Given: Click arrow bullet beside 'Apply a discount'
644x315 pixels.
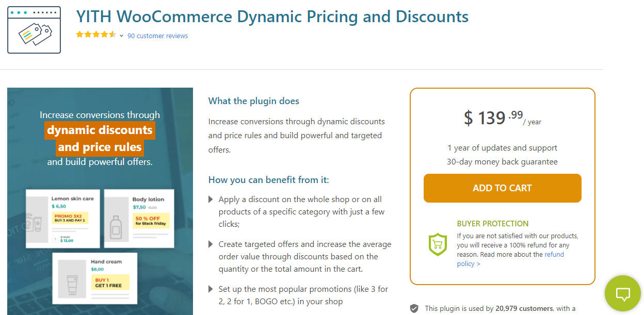Looking at the screenshot, I should [x=211, y=200].
